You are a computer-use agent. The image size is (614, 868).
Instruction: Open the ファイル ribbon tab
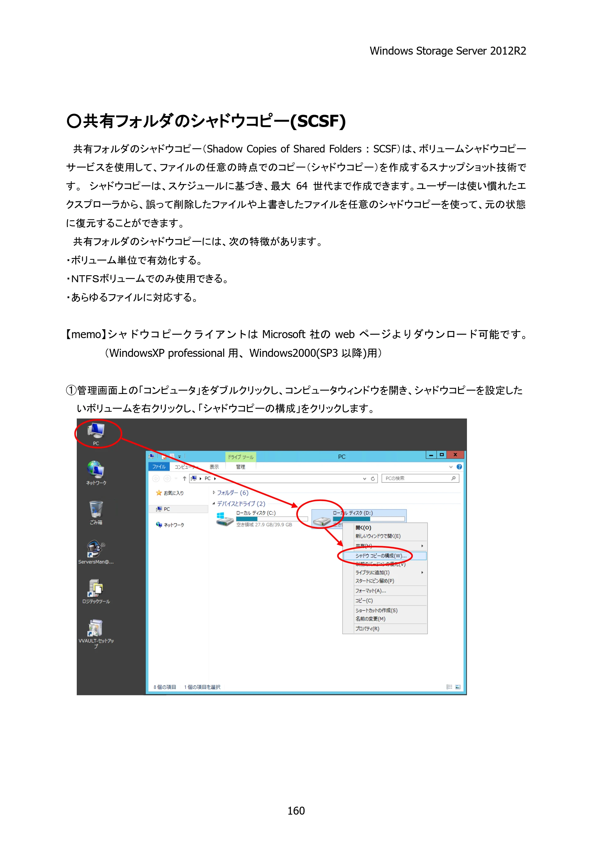[159, 467]
